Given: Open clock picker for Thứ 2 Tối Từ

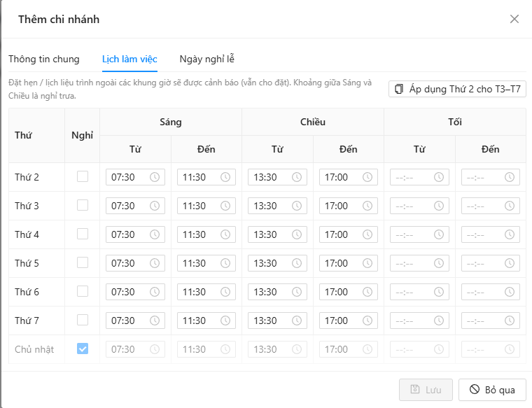Looking at the screenshot, I should [439, 177].
